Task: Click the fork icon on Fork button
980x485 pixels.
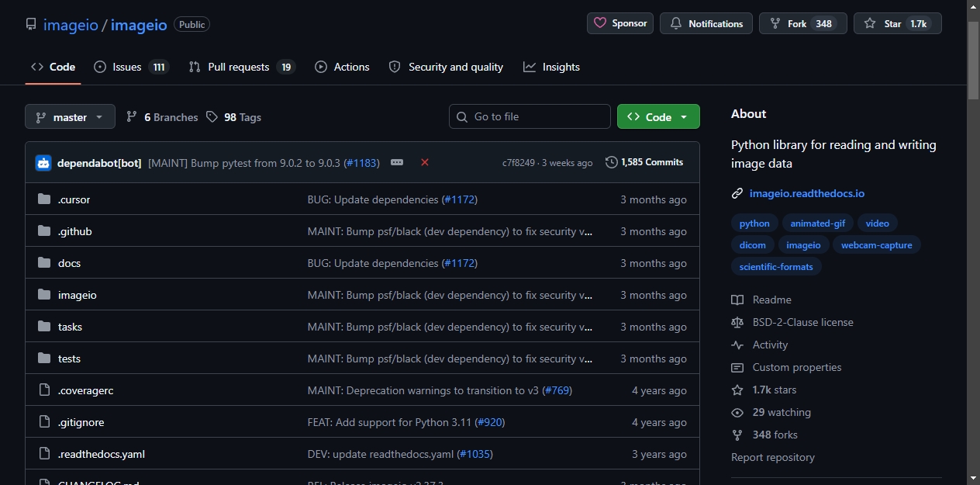Action: pos(775,24)
